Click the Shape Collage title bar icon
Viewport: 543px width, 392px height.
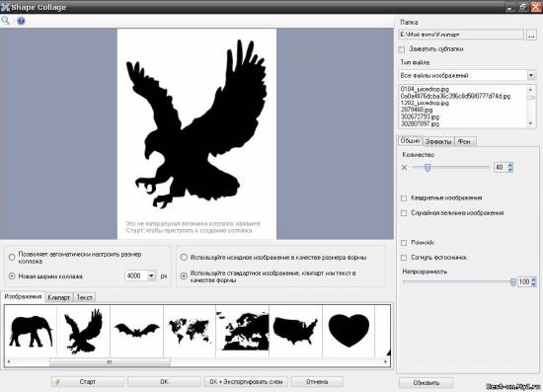(x=5, y=7)
